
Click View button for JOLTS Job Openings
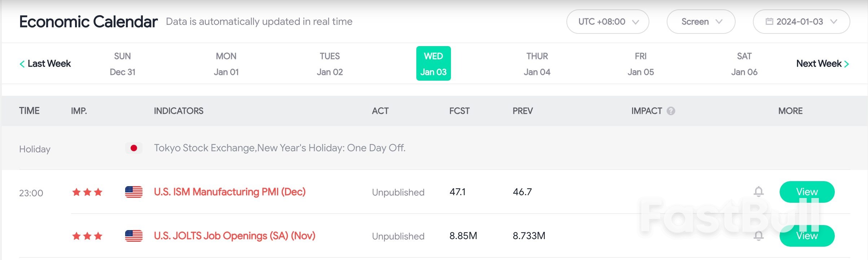(807, 236)
